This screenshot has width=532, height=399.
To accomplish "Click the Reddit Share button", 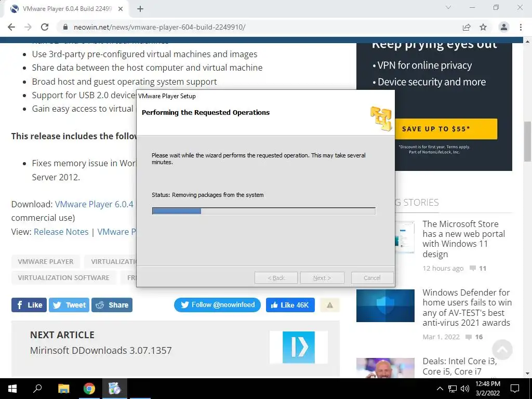I will coord(112,305).
